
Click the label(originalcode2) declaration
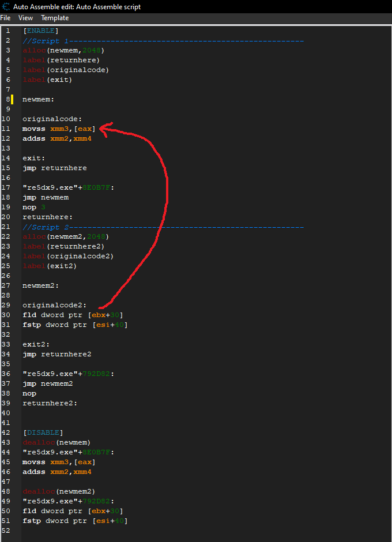(x=67, y=256)
